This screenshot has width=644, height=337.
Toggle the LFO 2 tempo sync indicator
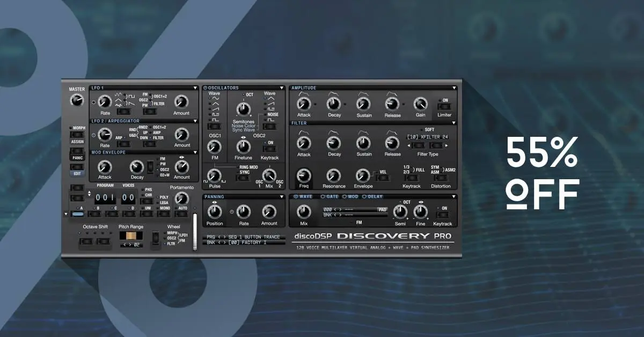(93, 135)
